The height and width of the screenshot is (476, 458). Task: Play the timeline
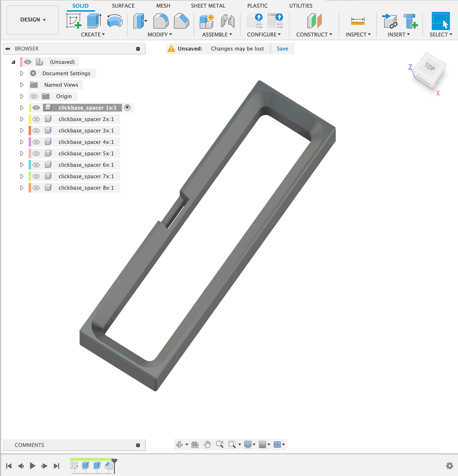tap(33, 466)
